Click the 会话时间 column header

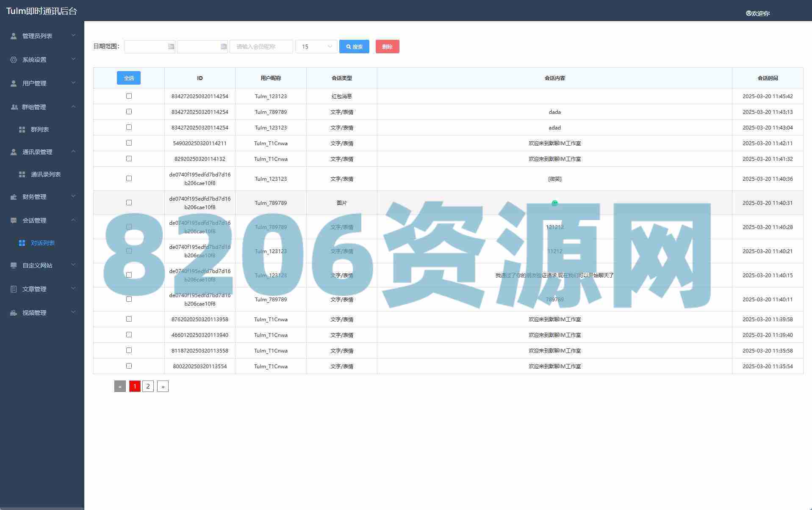tap(768, 78)
